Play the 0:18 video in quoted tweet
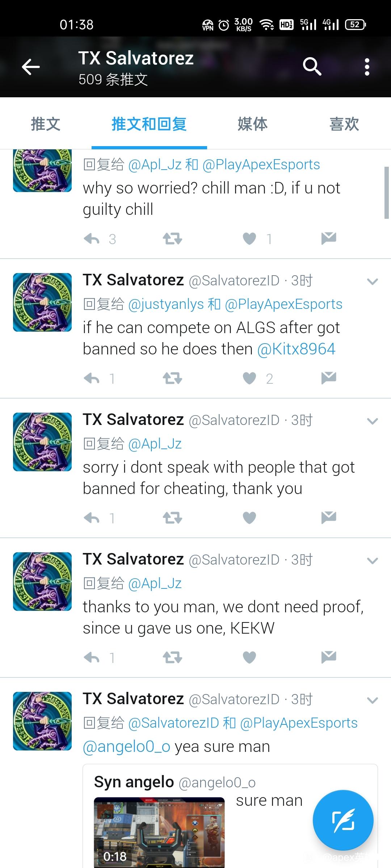Screen dimensions: 391x868 point(159,832)
